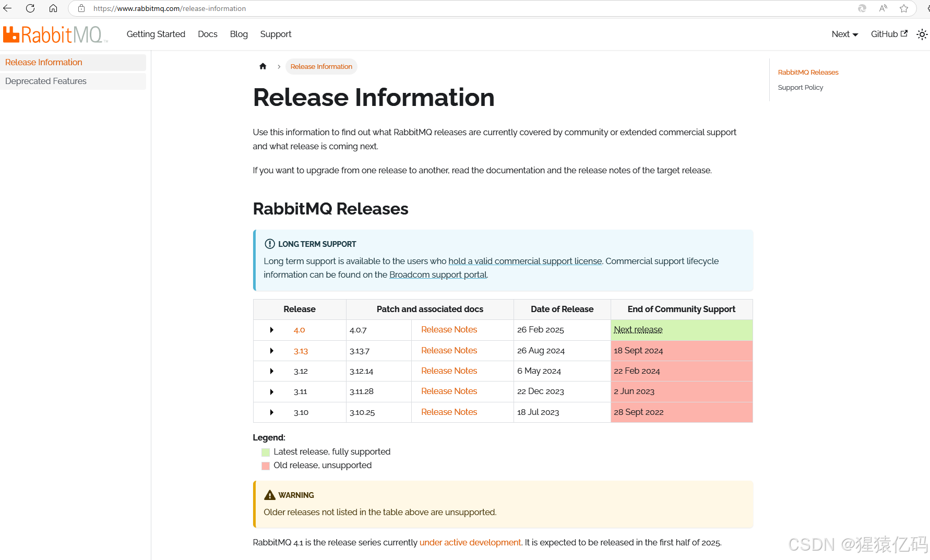This screenshot has height=560, width=930.
Task: Click the browser home icon
Action: click(x=52, y=8)
